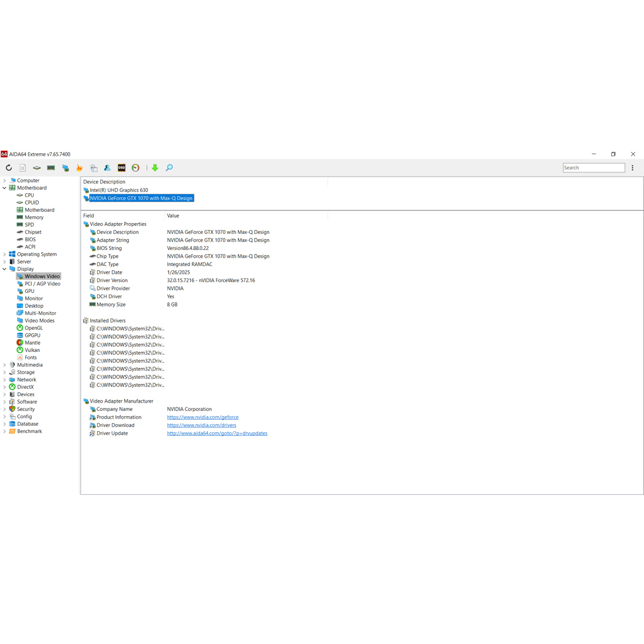Open the CPUID chip toolbar icon

(37, 168)
